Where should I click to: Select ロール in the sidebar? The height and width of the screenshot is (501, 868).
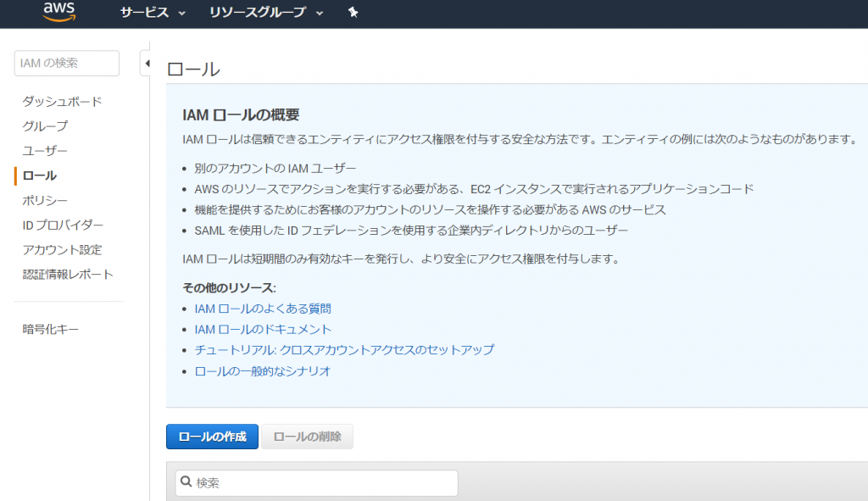click(39, 175)
